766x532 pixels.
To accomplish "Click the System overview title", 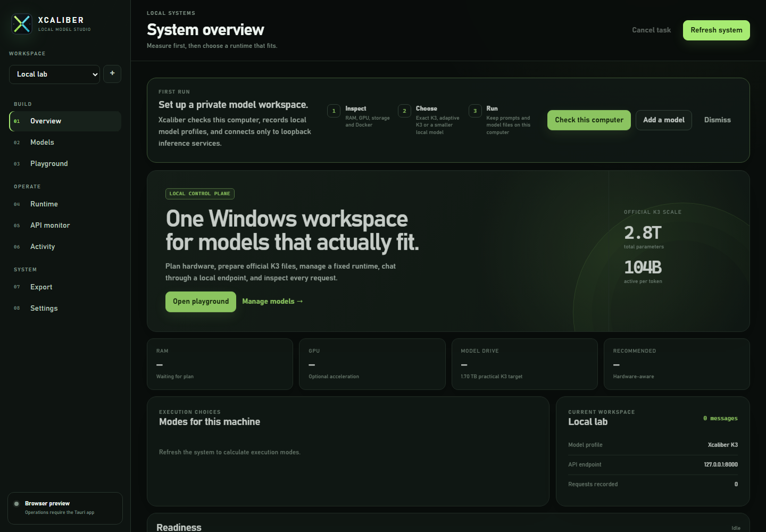I will 205,30.
